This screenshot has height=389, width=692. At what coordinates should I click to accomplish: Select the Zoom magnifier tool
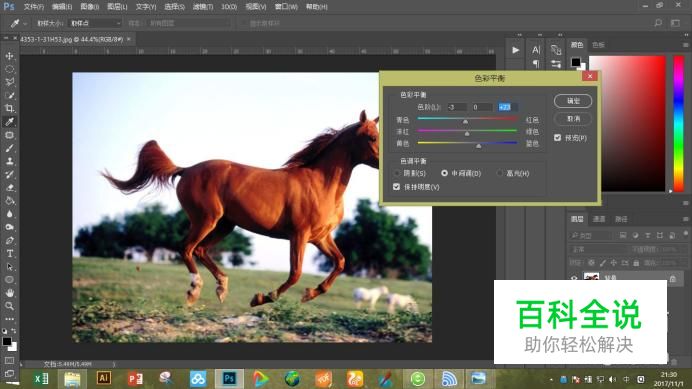(9, 306)
